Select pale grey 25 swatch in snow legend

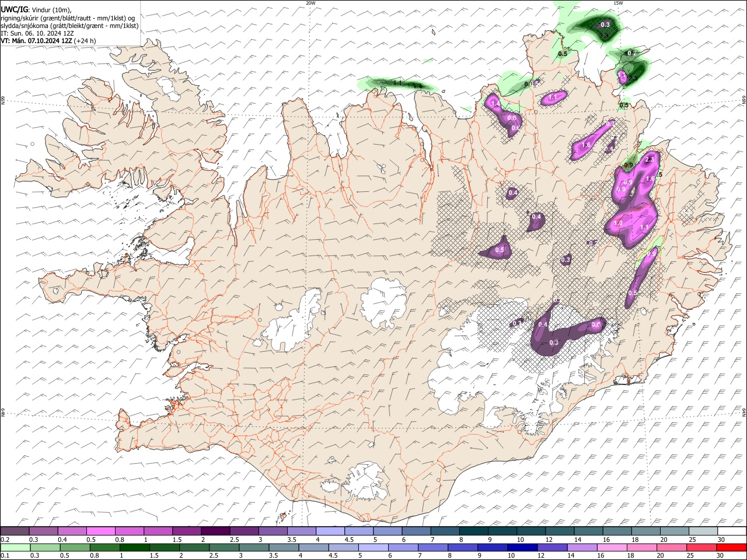click(703, 531)
